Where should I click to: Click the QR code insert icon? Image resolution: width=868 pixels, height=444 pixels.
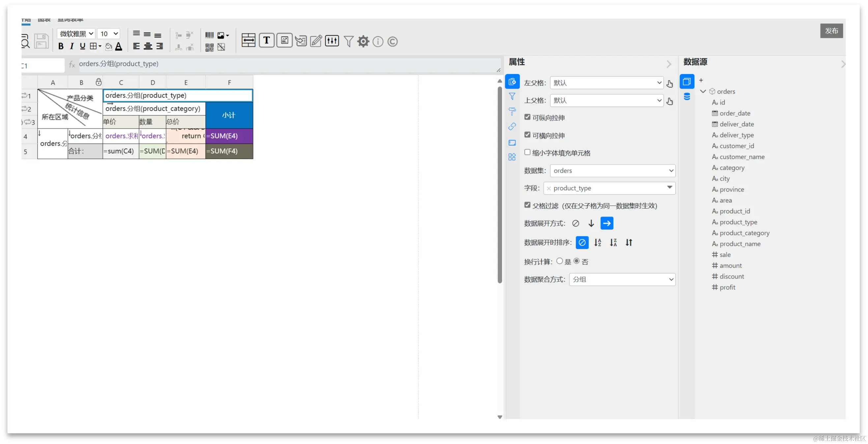pos(209,47)
